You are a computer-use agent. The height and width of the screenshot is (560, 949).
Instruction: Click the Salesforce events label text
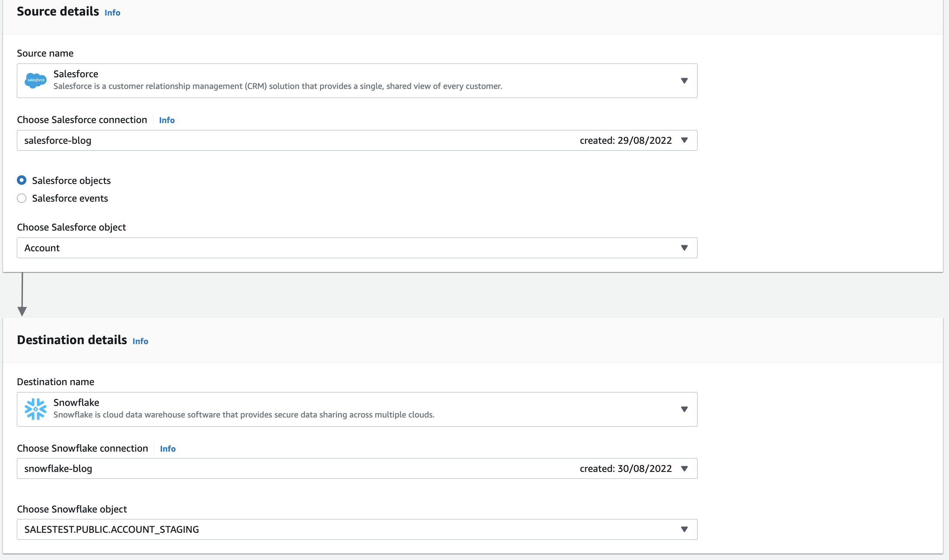(x=70, y=198)
